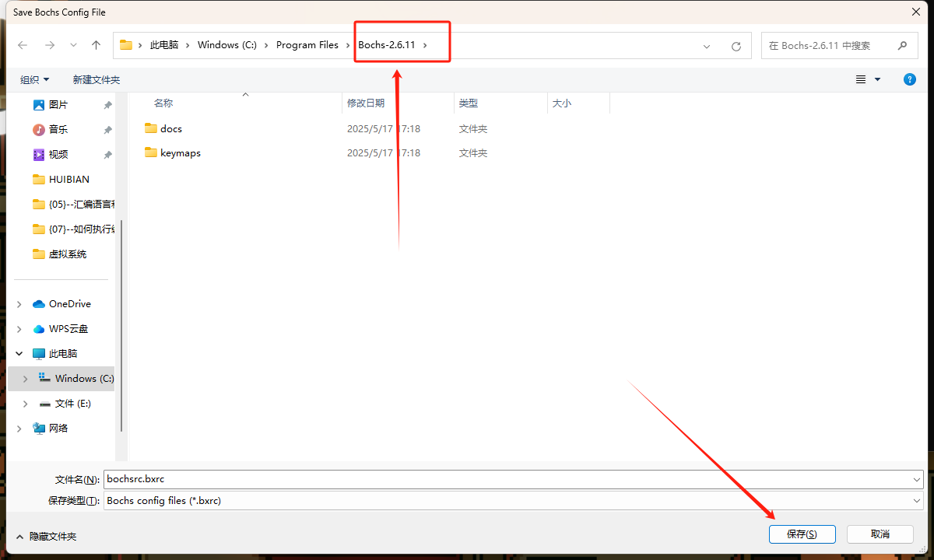Select 文件 (E:) drive in sidebar
The width and height of the screenshot is (934, 560).
73,403
